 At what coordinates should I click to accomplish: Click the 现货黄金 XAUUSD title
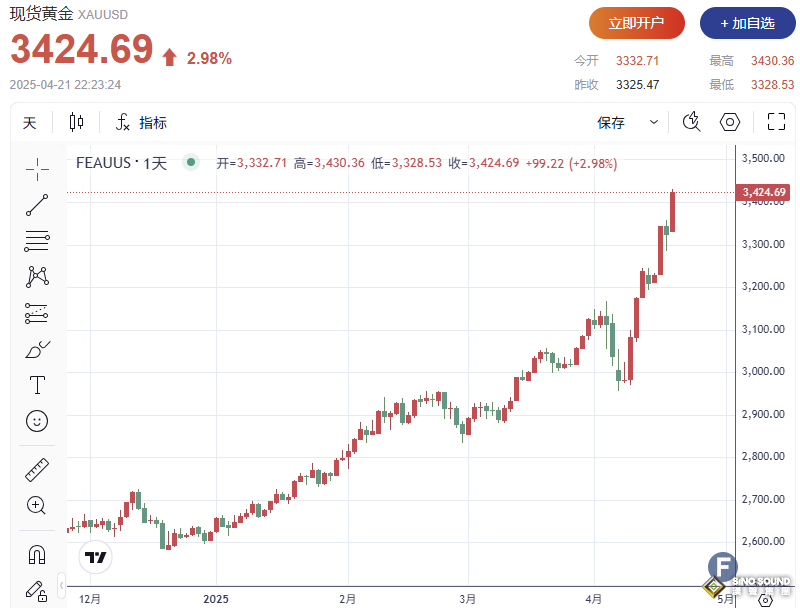click(x=69, y=14)
